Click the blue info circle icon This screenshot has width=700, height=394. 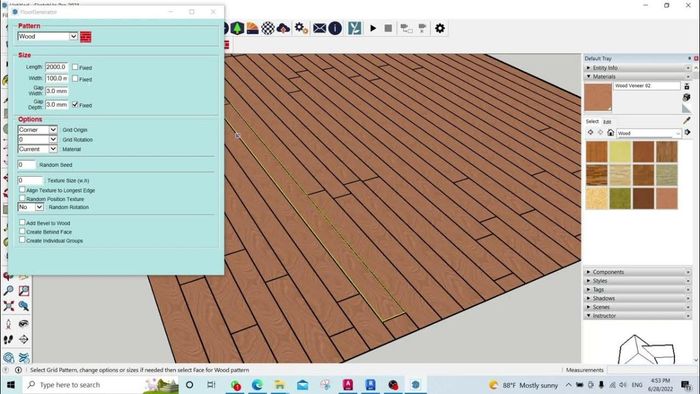pos(335,28)
